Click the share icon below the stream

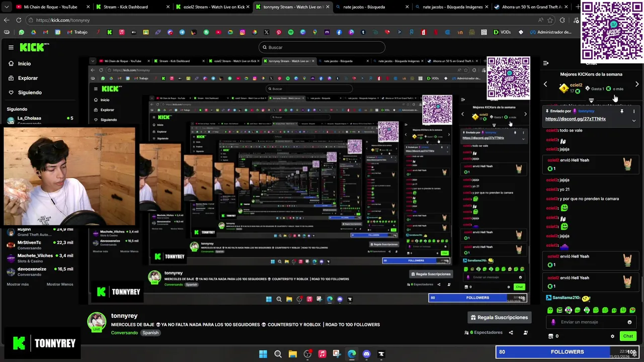point(511,332)
